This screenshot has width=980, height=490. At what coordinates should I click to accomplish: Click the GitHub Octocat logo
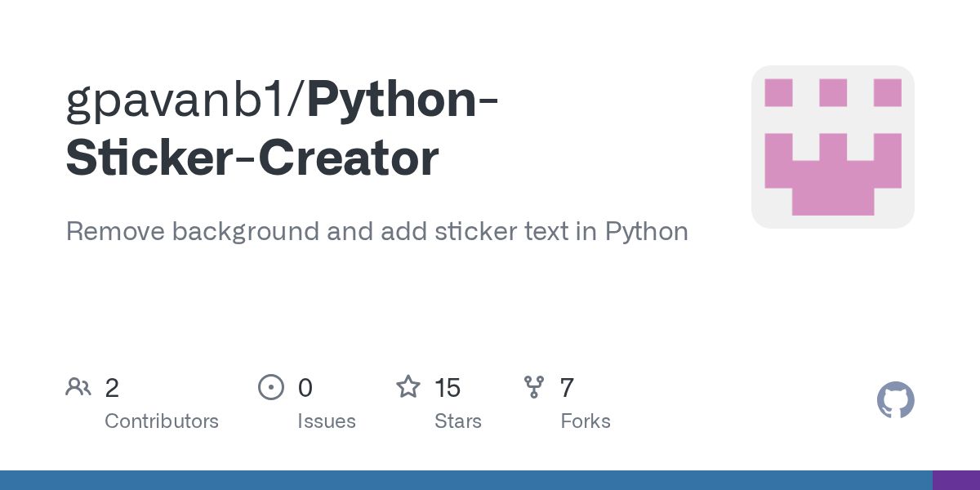coord(895,400)
